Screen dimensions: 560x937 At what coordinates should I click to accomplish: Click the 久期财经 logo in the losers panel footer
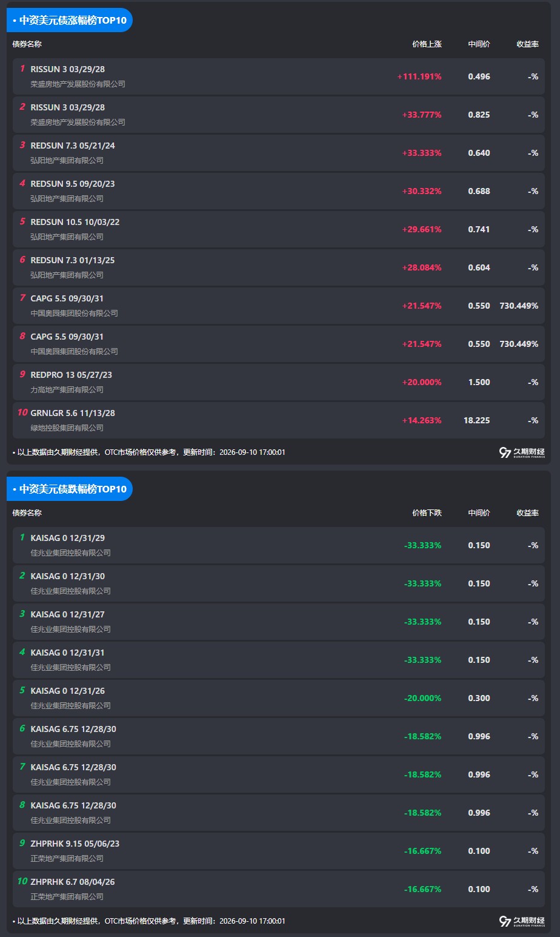(522, 921)
